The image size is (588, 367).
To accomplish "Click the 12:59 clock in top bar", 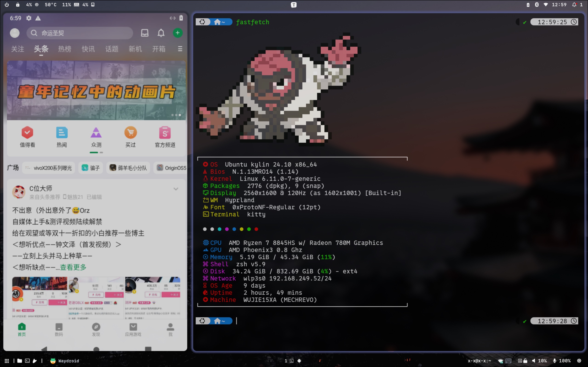I will 559,5.
